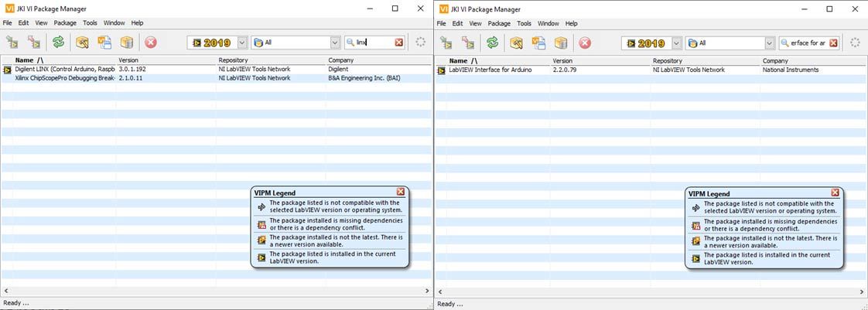Click newer-version legend icon in linx-search window
This screenshot has height=310, width=868.
(261, 240)
